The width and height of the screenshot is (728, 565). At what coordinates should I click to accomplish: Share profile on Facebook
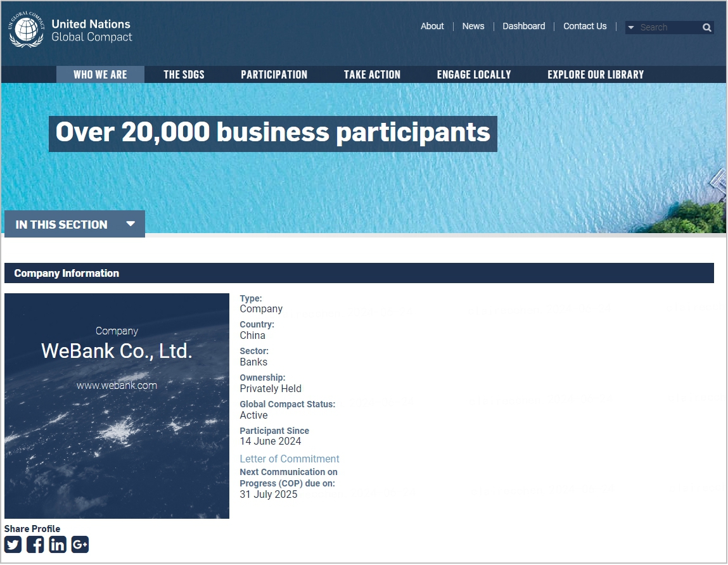[35, 544]
